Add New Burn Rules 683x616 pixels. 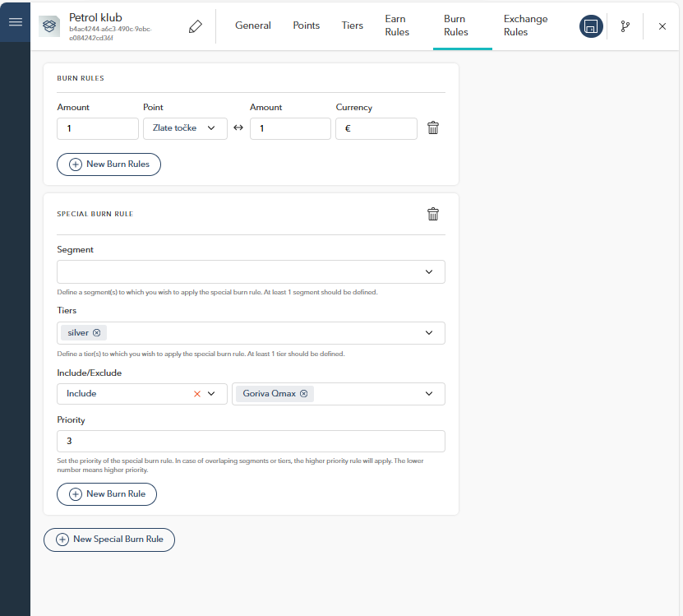tap(108, 164)
